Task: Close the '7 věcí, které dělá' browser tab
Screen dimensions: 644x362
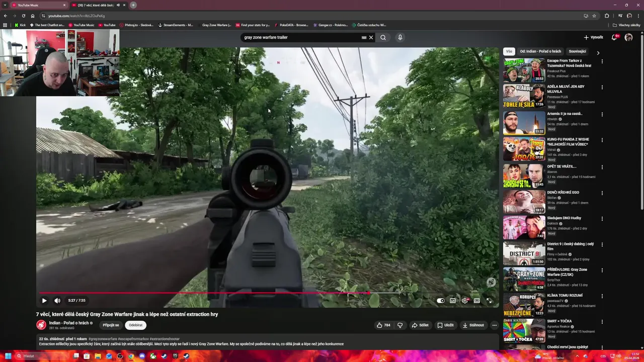Action: click(x=124, y=5)
